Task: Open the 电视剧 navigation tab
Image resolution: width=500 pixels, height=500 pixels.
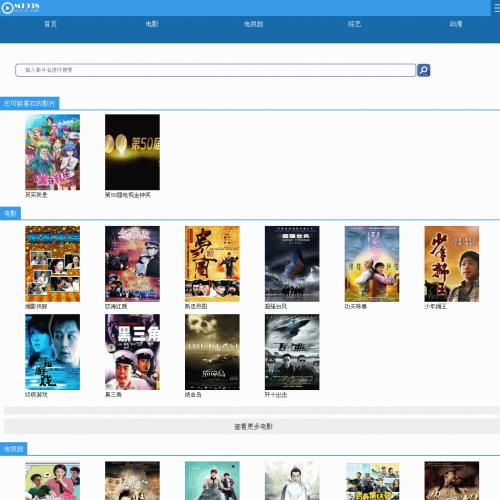Action: point(253,24)
